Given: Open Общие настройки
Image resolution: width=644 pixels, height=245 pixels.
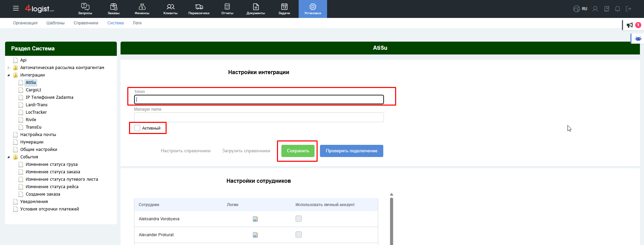Looking at the screenshot, I should [39, 150].
